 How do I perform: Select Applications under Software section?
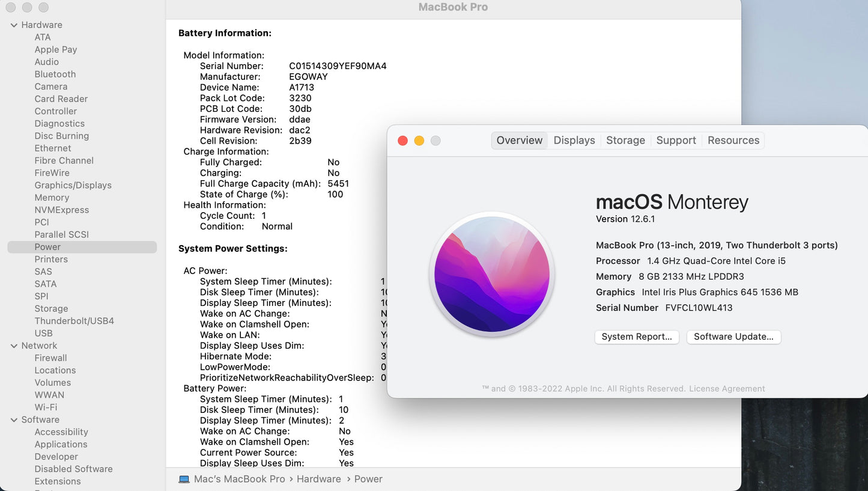click(61, 445)
